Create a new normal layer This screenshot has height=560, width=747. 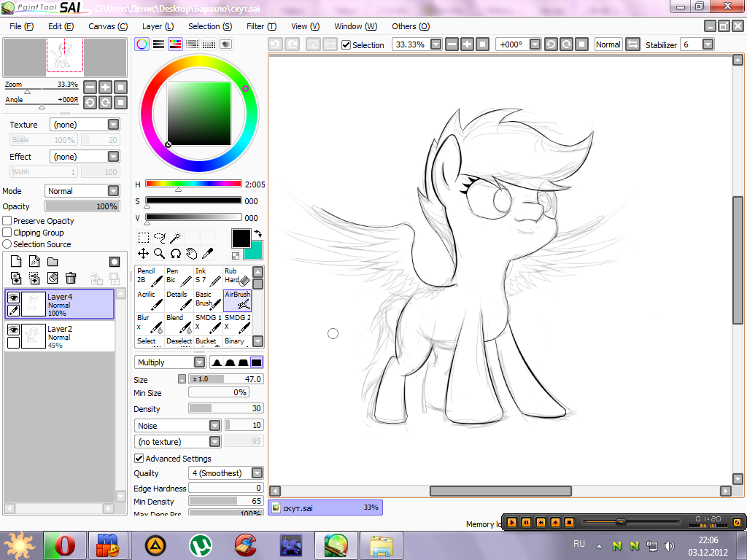[x=16, y=262]
